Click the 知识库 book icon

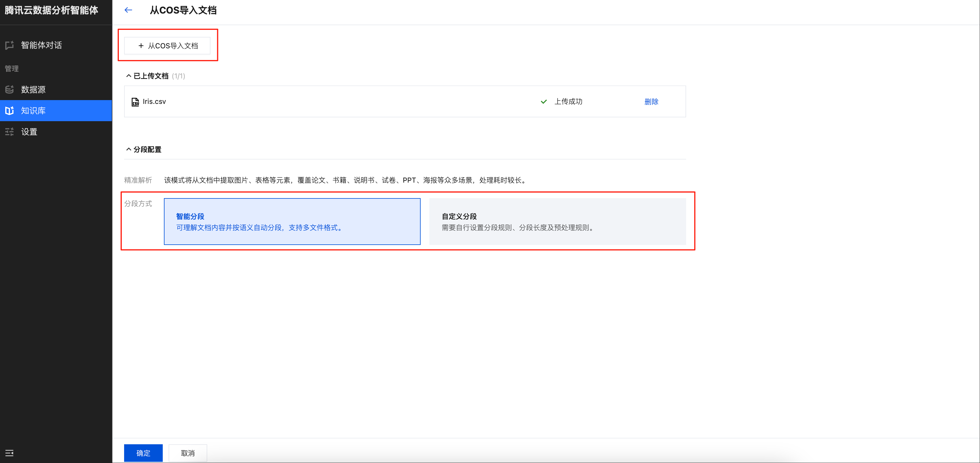pos(9,111)
